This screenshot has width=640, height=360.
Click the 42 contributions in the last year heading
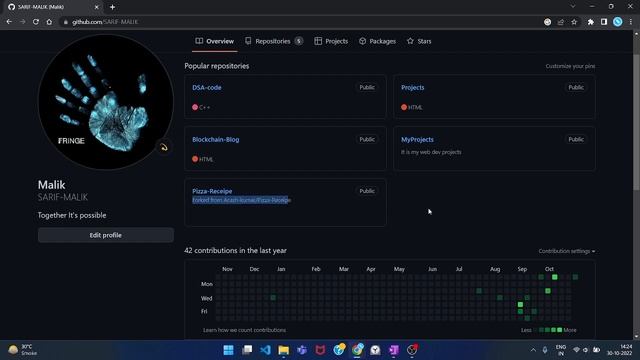pyautogui.click(x=236, y=251)
